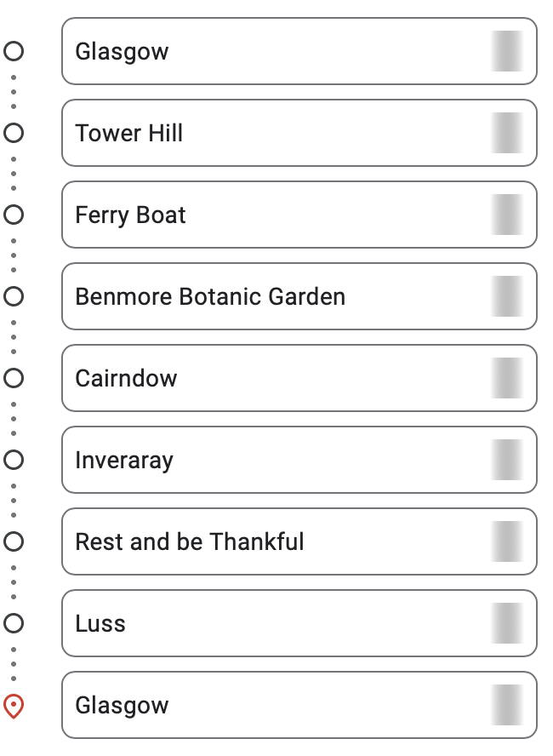Click the gray handle at Inveraray's right edge
Image resolution: width=553 pixels, height=756 pixels.
(507, 460)
